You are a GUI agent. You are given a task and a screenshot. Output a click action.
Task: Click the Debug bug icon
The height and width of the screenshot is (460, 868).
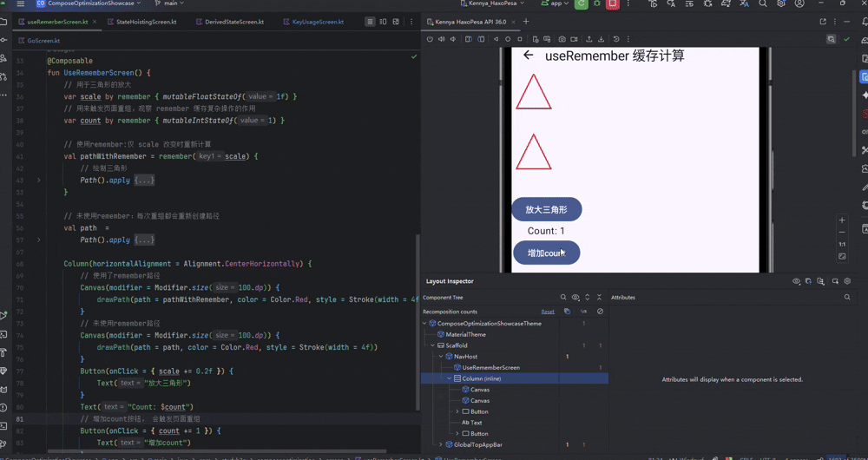597,3
